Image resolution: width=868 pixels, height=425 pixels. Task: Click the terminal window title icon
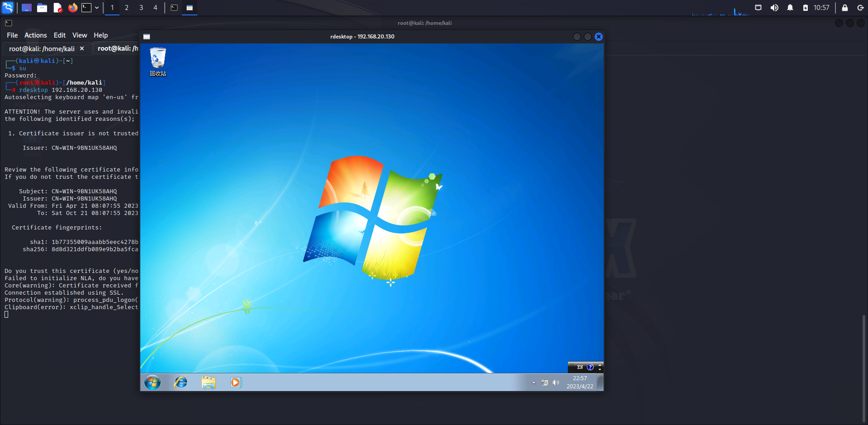tap(9, 23)
